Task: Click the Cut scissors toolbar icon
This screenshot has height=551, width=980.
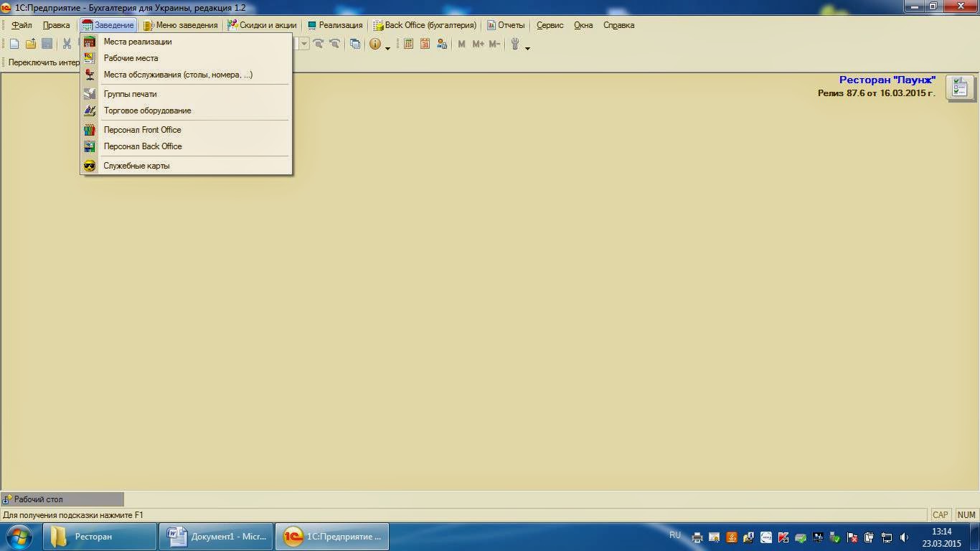Action: point(67,44)
